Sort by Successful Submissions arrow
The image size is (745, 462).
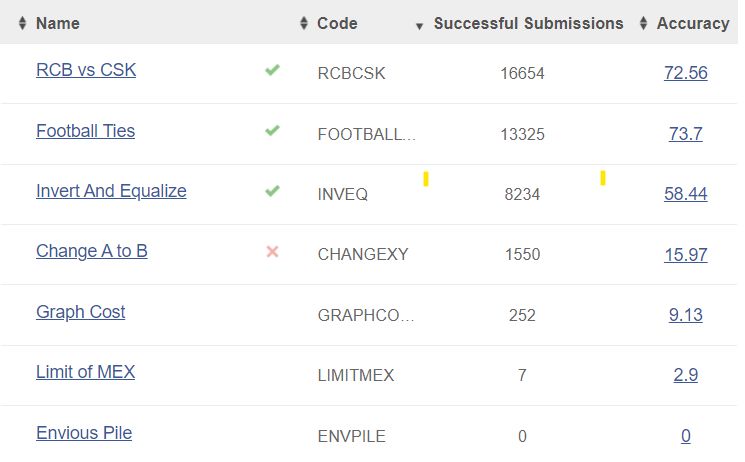pos(419,26)
